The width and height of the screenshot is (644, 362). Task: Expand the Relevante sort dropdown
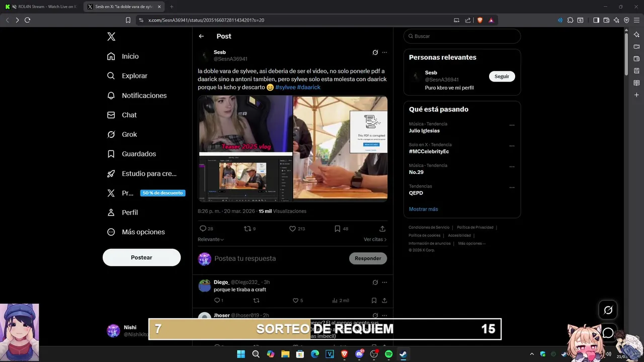click(211, 239)
